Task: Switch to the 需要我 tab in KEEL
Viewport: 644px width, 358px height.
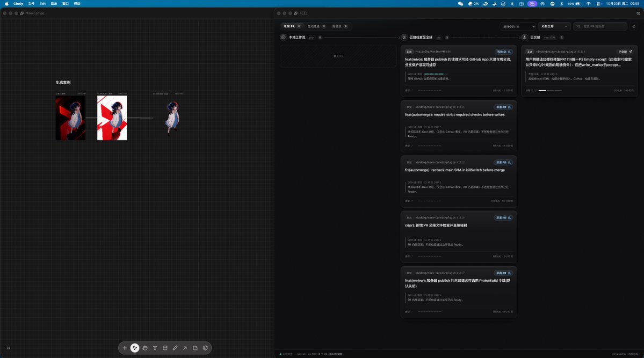Action: (339, 26)
